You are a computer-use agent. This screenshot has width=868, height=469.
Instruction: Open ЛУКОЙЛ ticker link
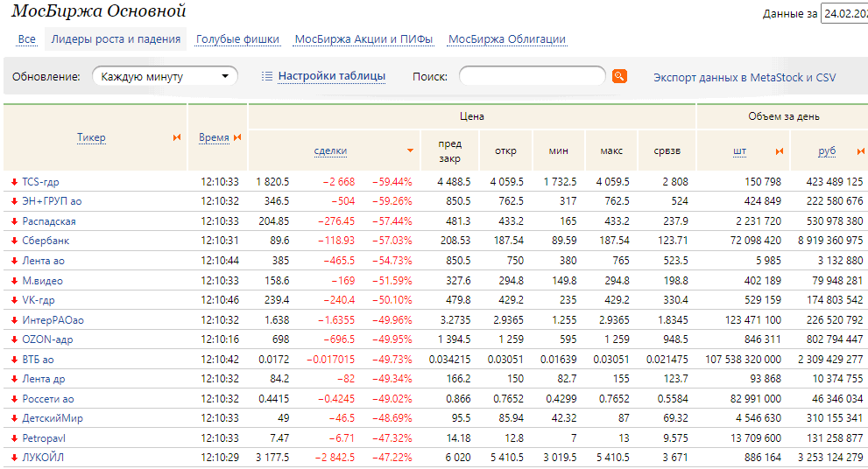pos(43,458)
